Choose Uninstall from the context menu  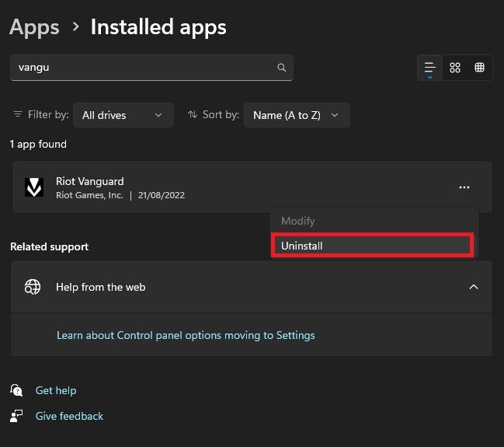[x=372, y=246]
